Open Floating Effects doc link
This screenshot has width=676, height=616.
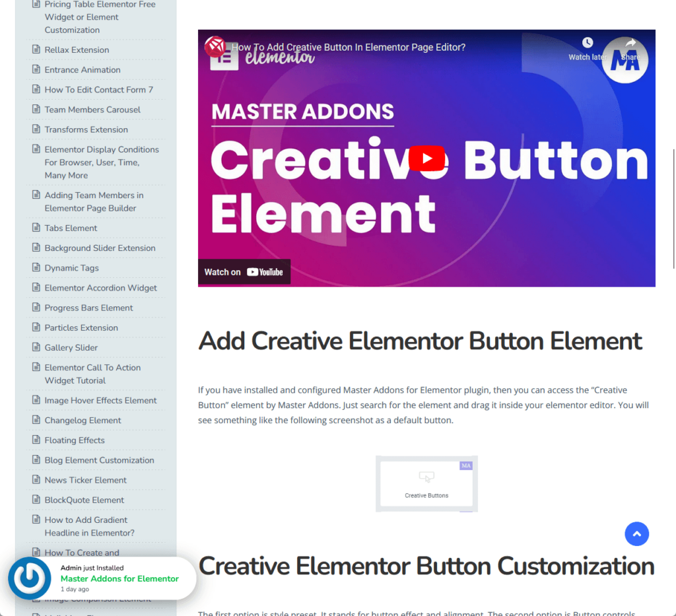tap(75, 440)
